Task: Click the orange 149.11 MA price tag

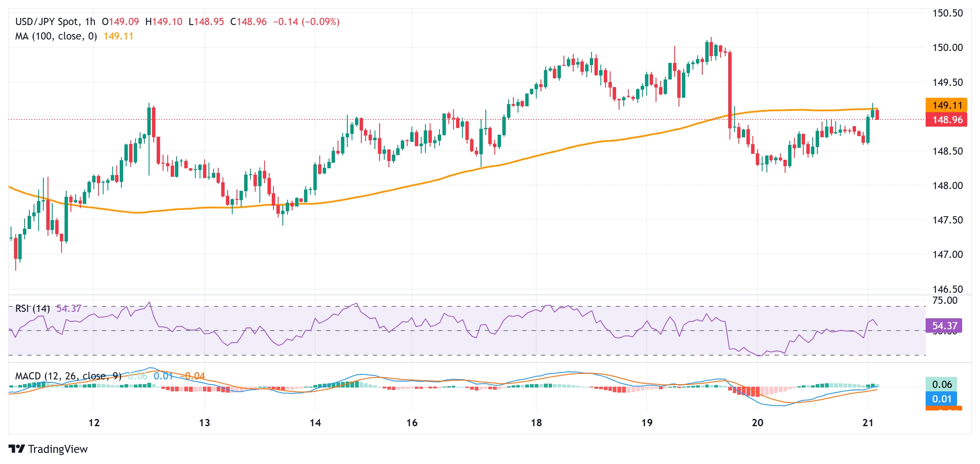Action: pyautogui.click(x=946, y=105)
